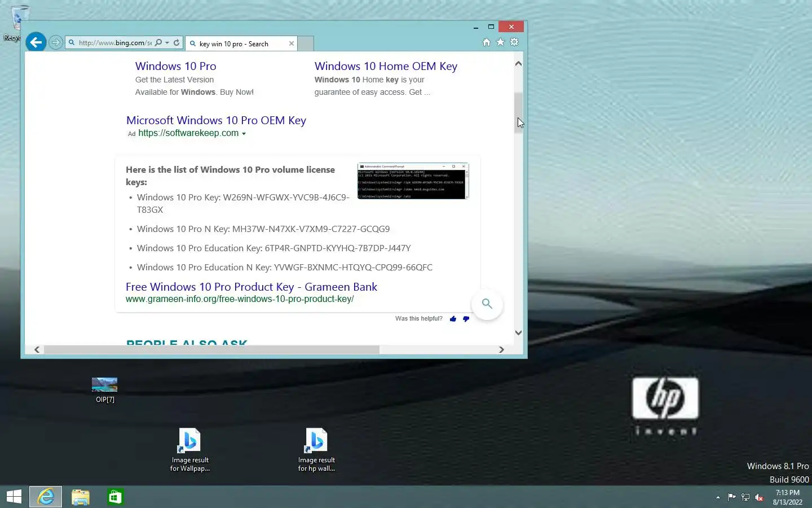The height and width of the screenshot is (508, 812).
Task: Click Internet Explorer on the taskbar
Action: click(x=46, y=497)
